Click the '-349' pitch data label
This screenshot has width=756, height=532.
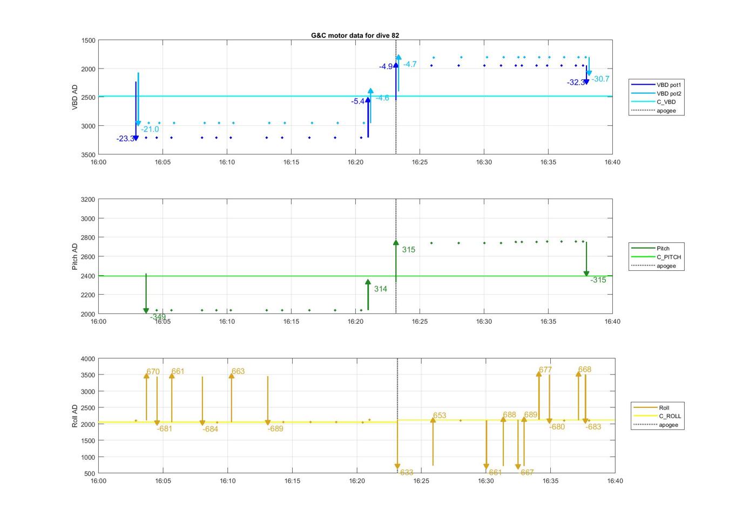[158, 317]
